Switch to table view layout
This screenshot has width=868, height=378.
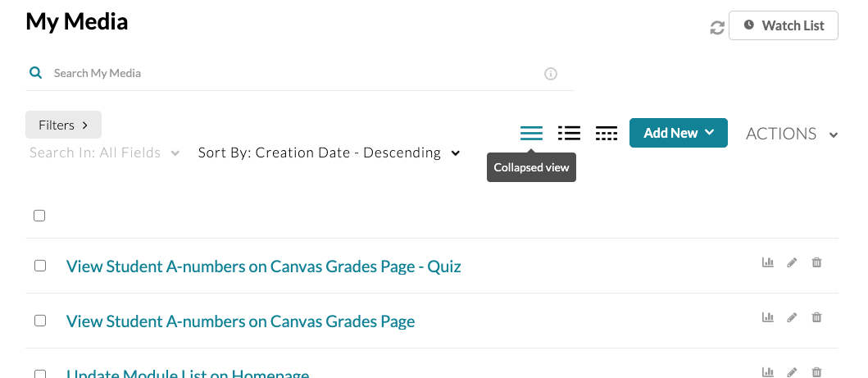607,133
